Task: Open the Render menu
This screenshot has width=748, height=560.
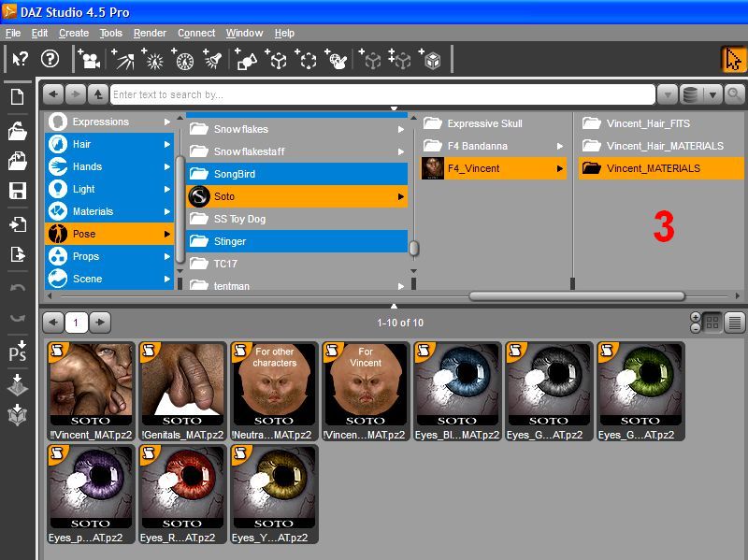Action: [x=150, y=33]
